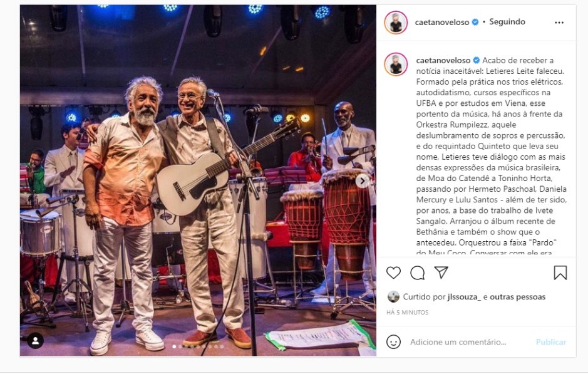Open caetanoveloso profile from header username
This screenshot has height=374, width=588.
[x=441, y=22]
